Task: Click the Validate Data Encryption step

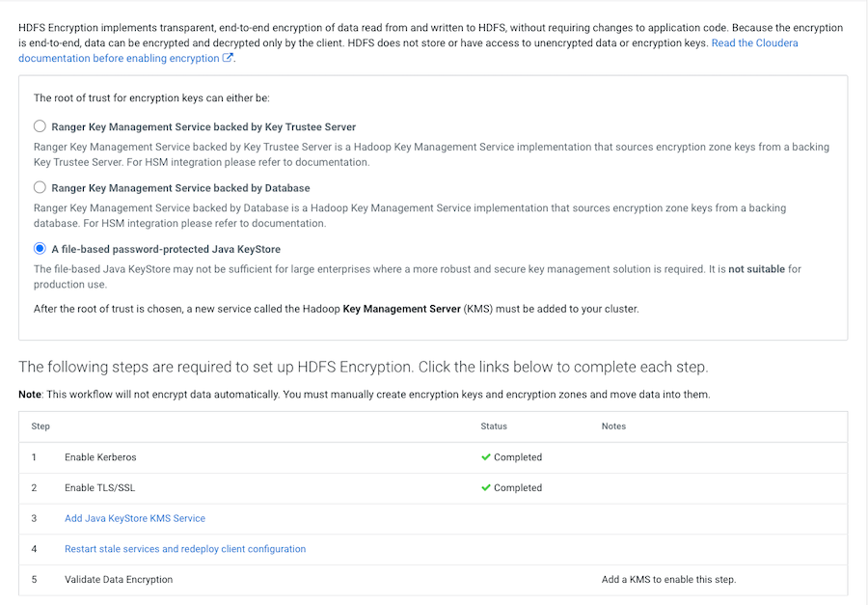Action: click(x=119, y=580)
